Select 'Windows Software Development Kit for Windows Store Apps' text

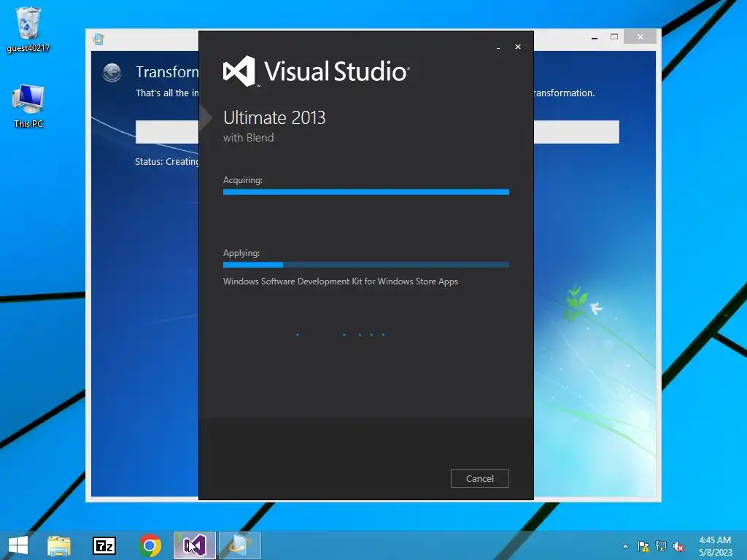pos(341,281)
